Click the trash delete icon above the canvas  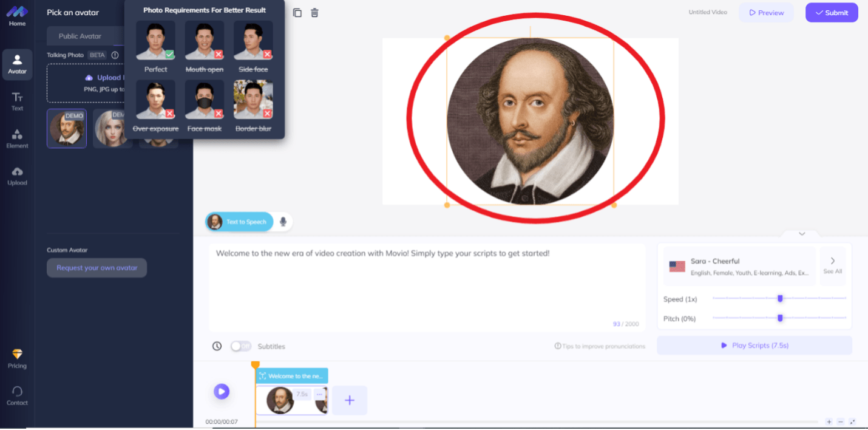(314, 13)
